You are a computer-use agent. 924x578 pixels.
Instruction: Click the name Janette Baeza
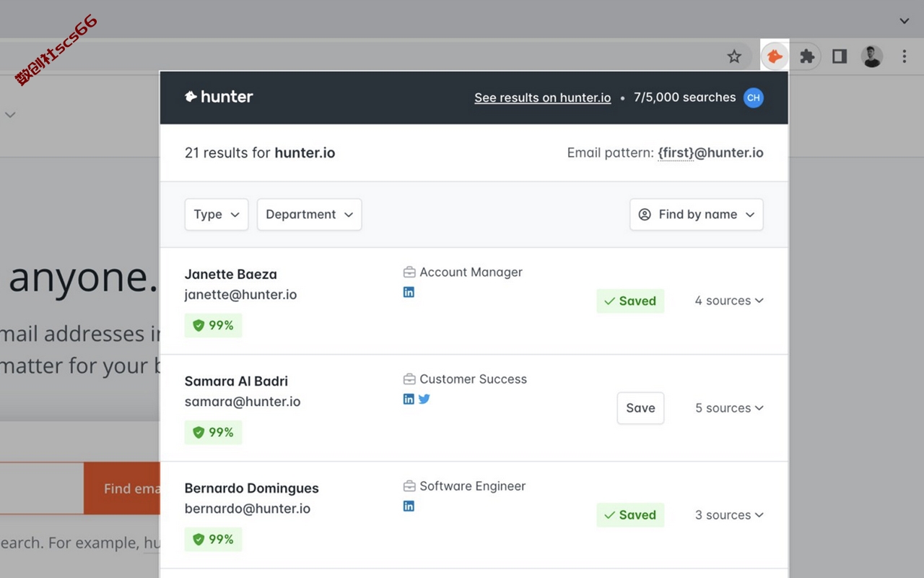231,275
